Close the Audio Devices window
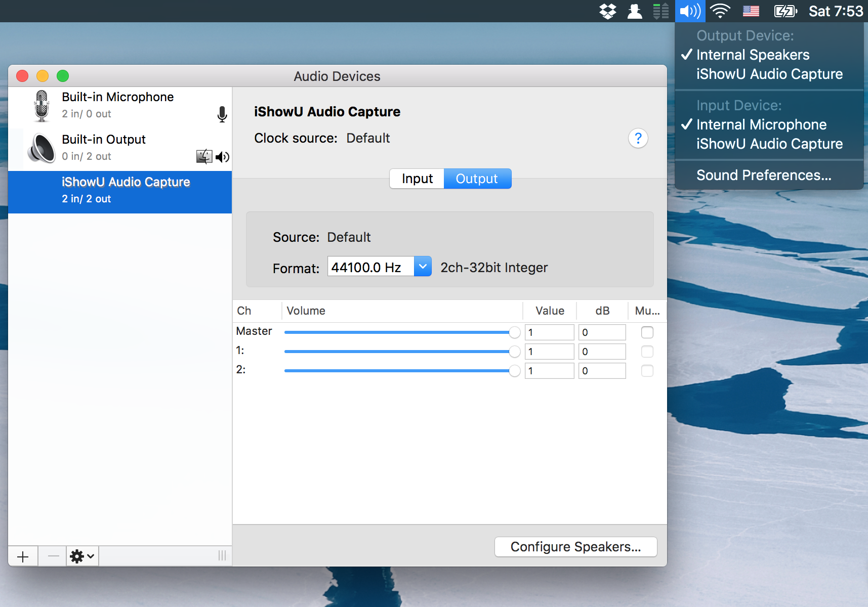The image size is (868, 607). click(22, 76)
